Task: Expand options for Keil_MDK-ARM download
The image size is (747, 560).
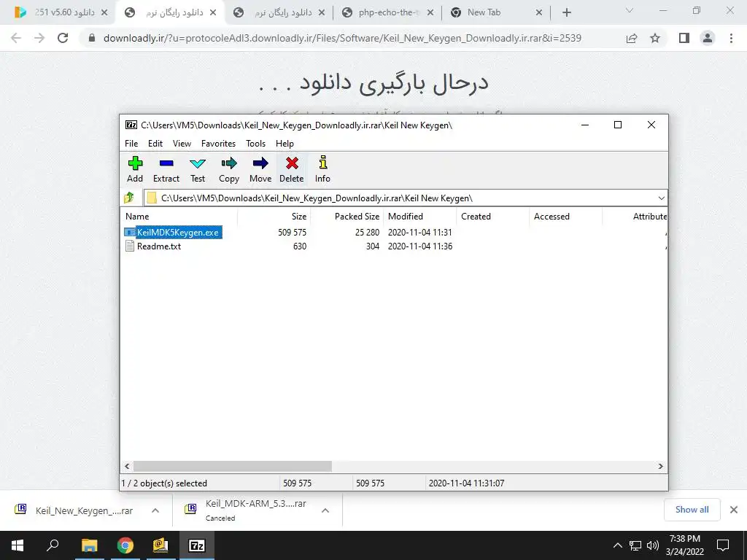Action: 325,510
